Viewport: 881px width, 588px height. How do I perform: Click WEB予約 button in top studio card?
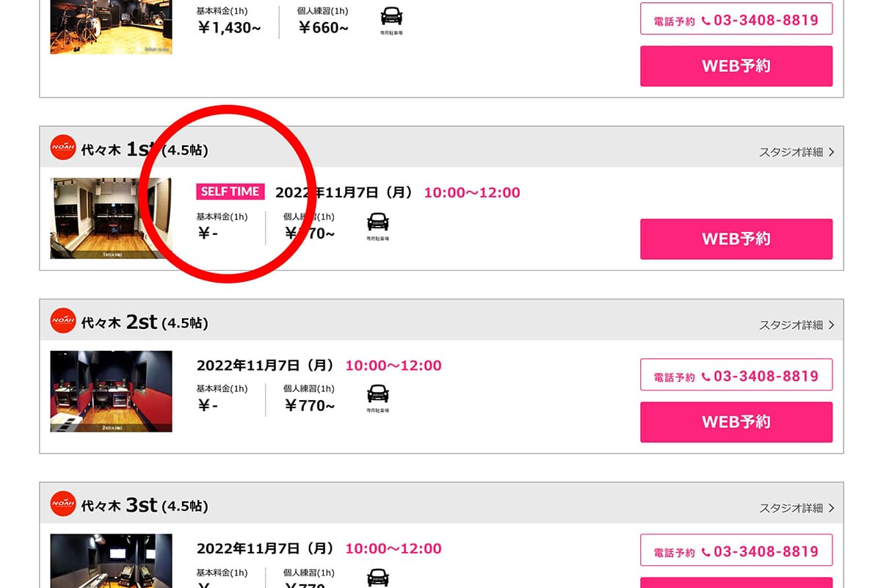point(736,66)
